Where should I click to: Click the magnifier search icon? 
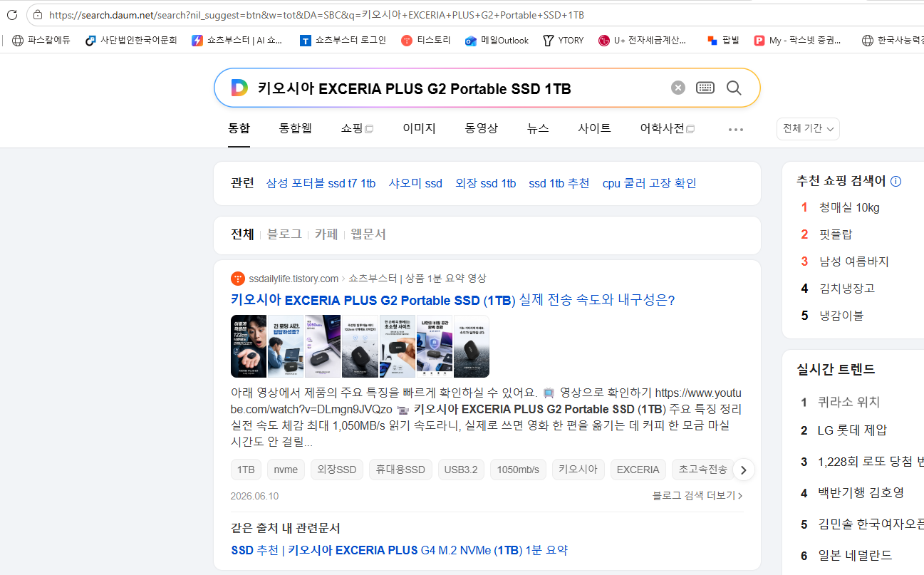click(734, 88)
